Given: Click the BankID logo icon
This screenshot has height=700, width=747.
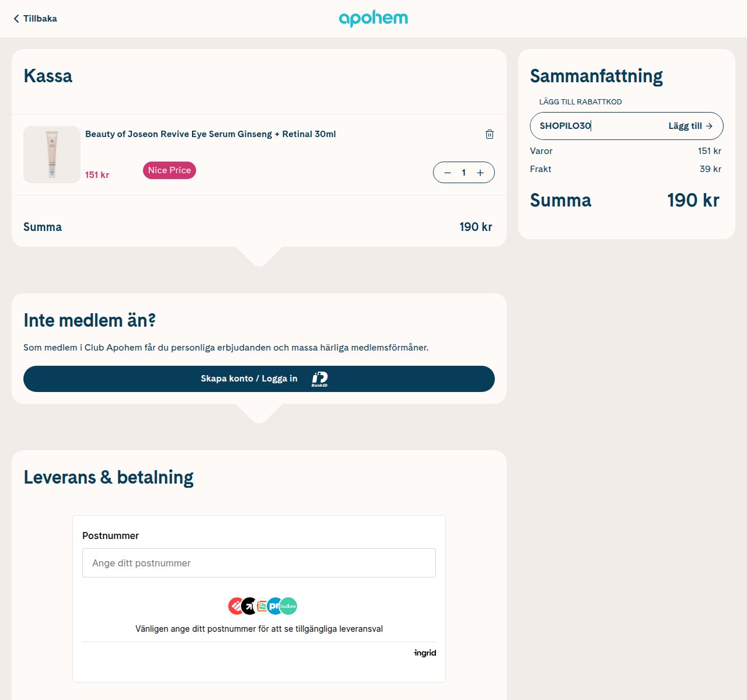Looking at the screenshot, I should 320,379.
